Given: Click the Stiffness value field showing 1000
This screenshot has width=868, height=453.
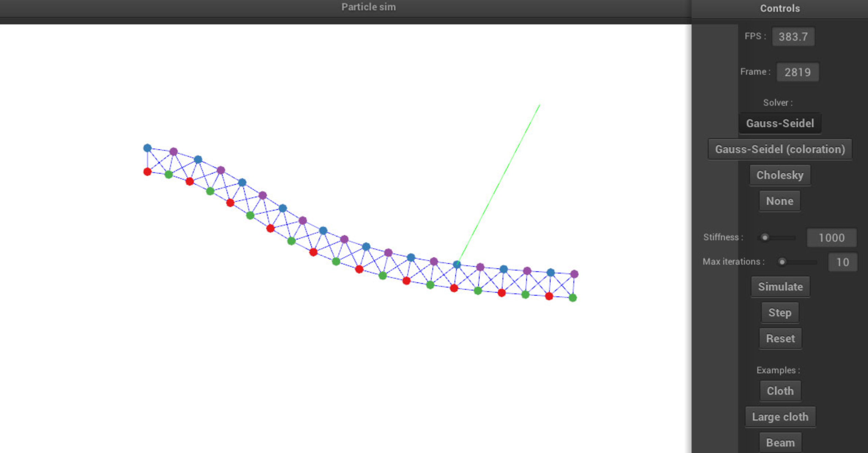Looking at the screenshot, I should click(832, 237).
